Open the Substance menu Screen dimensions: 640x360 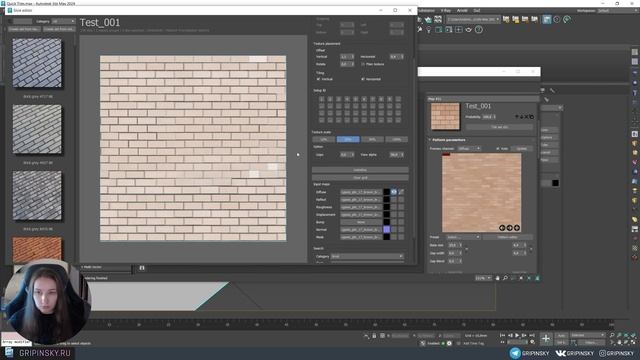[x=426, y=11]
